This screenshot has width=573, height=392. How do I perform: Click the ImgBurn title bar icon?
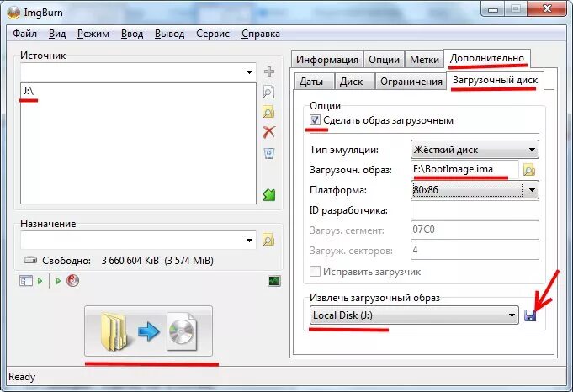(x=13, y=13)
